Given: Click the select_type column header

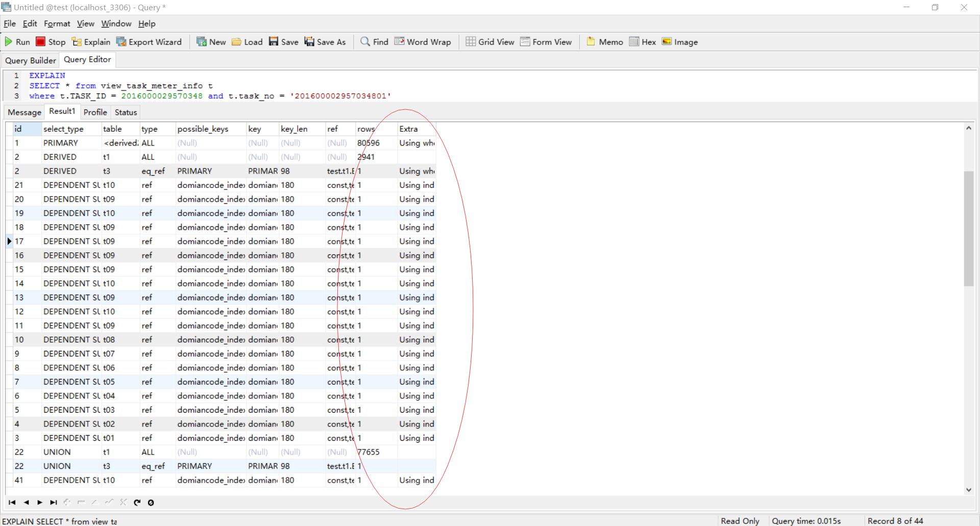Looking at the screenshot, I should coord(71,129).
